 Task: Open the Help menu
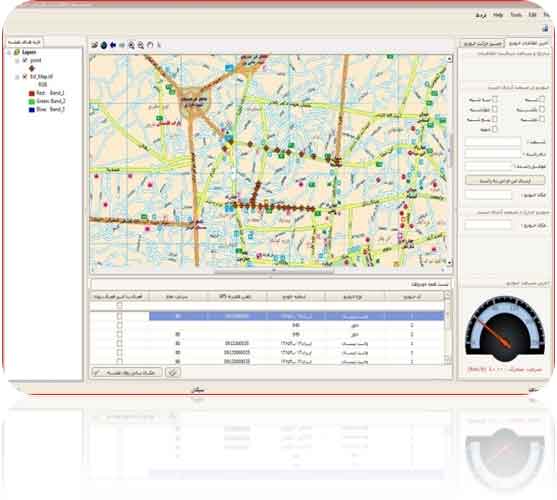click(498, 15)
